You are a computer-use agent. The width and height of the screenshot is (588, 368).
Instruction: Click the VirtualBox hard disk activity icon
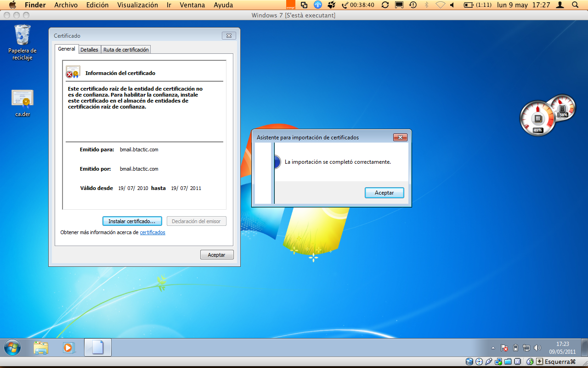coord(469,362)
